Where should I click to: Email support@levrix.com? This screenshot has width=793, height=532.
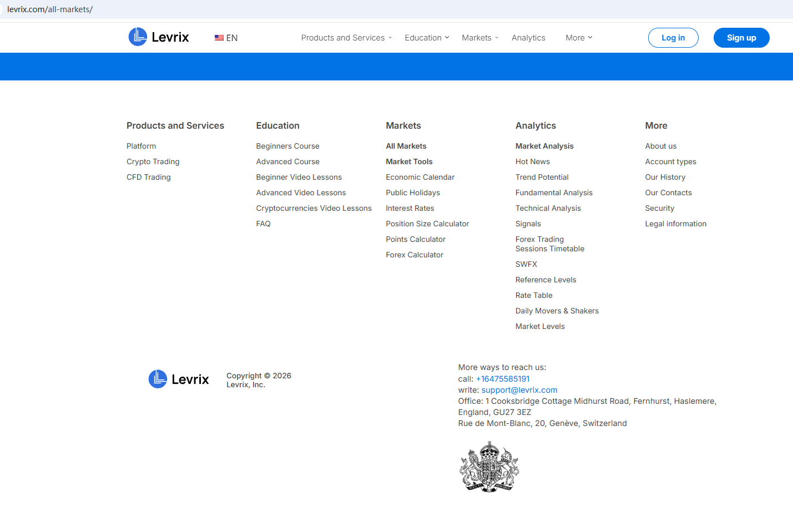519,390
